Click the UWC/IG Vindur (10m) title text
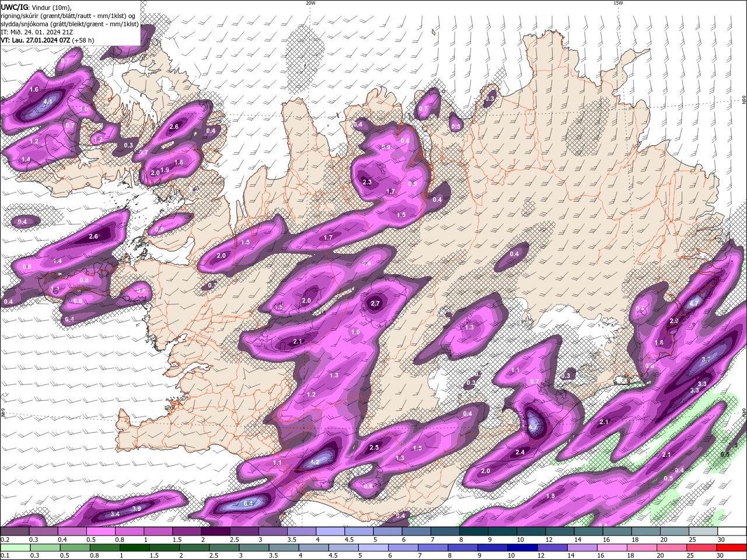The height and width of the screenshot is (560, 747). click(36, 7)
